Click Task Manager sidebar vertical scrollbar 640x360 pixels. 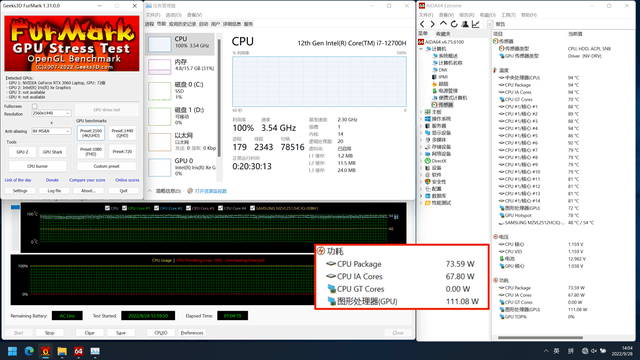pyautogui.click(x=219, y=98)
